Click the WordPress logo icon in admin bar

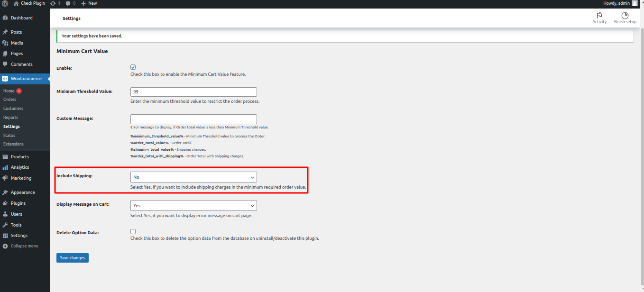(5, 3)
